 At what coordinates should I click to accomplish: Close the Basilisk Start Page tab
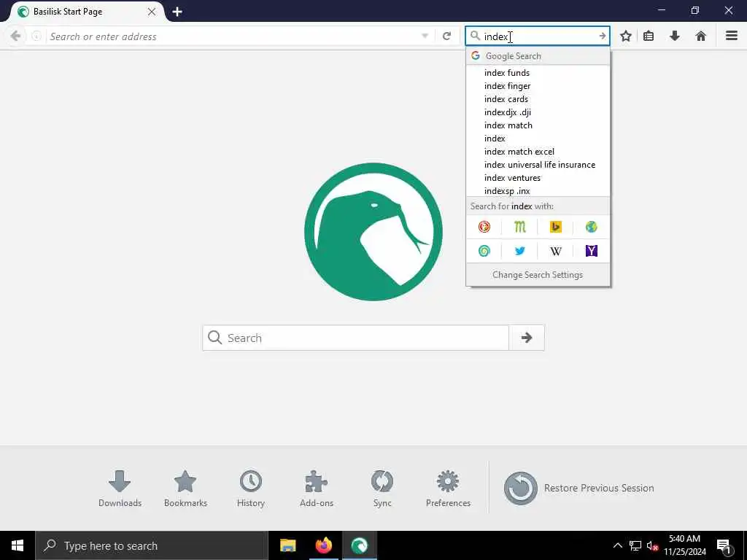(152, 12)
